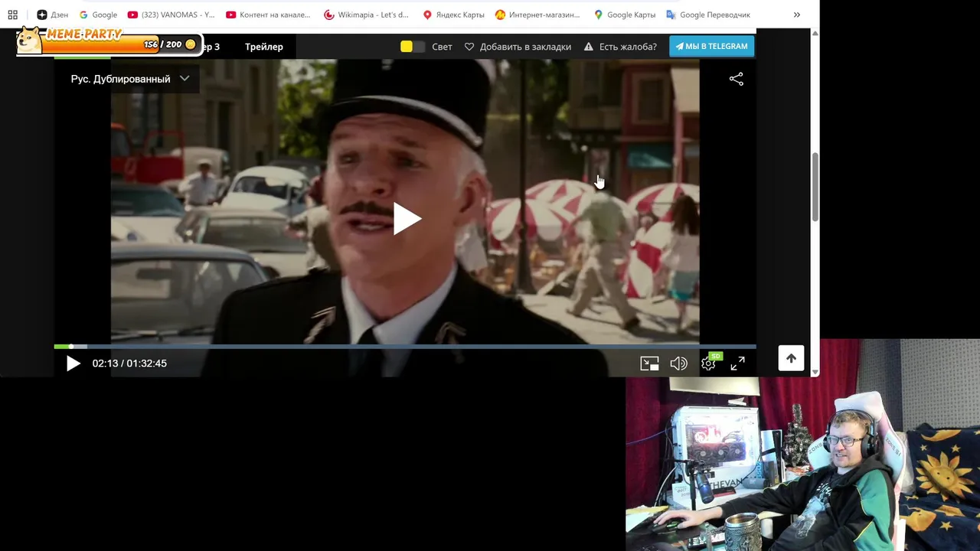Image resolution: width=980 pixels, height=551 pixels.
Task: Open the Google Карты bookmark
Action: 624,15
